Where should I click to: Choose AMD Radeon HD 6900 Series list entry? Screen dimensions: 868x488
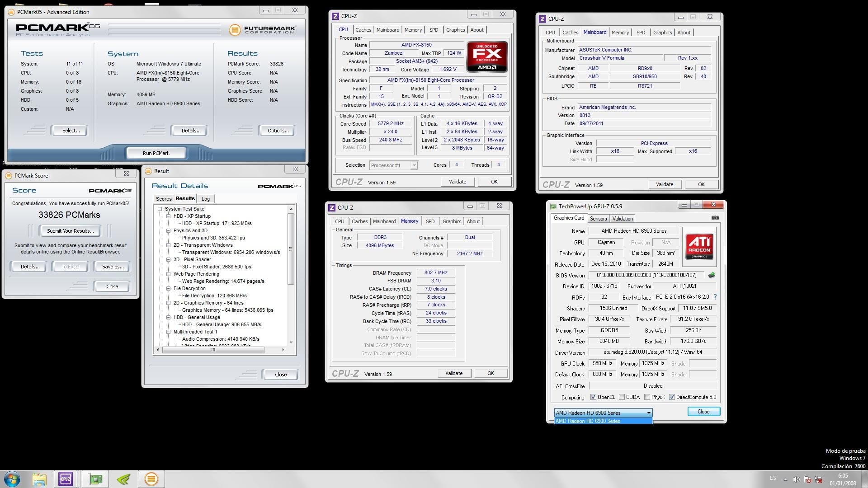pos(603,421)
